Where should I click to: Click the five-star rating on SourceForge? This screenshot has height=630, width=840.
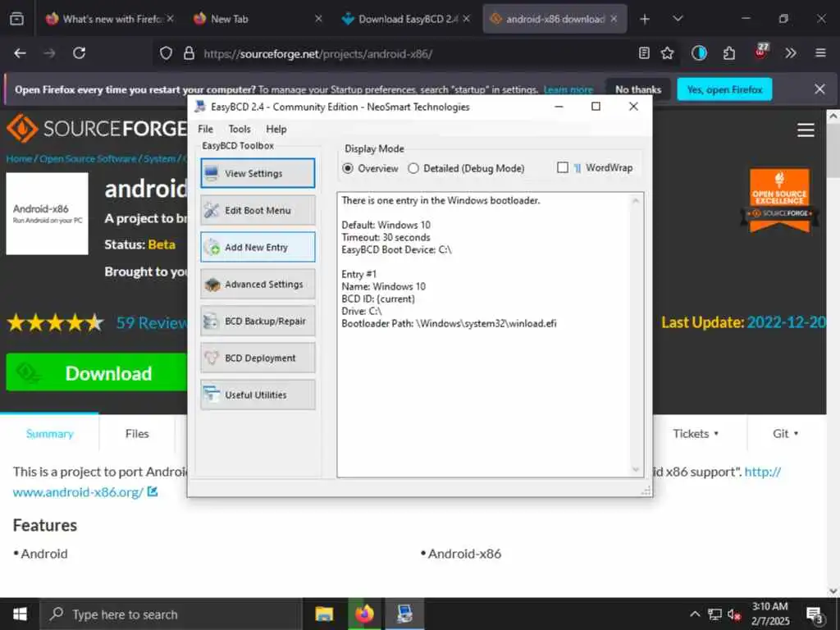click(x=55, y=322)
